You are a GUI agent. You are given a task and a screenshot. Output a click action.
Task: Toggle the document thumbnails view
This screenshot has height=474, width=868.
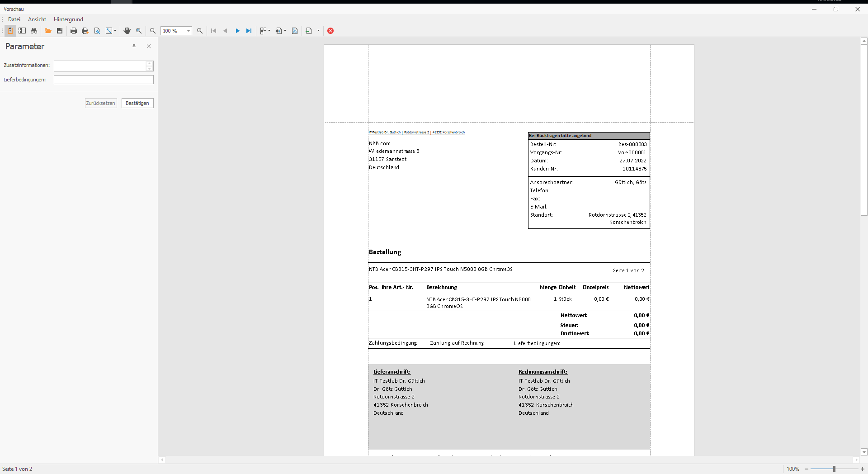[x=22, y=31]
